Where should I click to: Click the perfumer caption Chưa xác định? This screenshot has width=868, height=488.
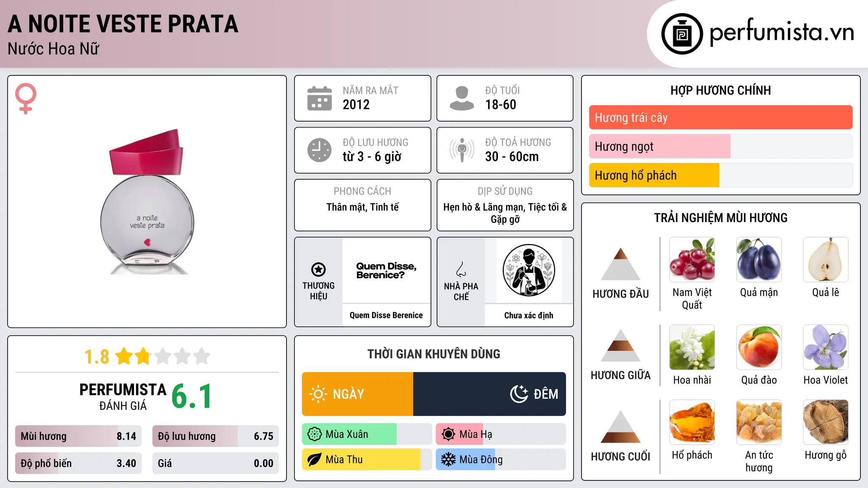coord(529,315)
